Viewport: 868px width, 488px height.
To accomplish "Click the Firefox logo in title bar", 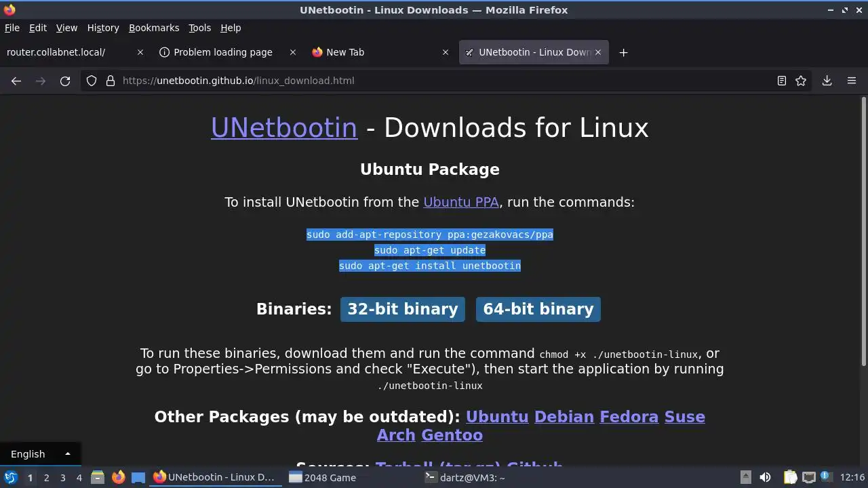I will (x=9, y=9).
